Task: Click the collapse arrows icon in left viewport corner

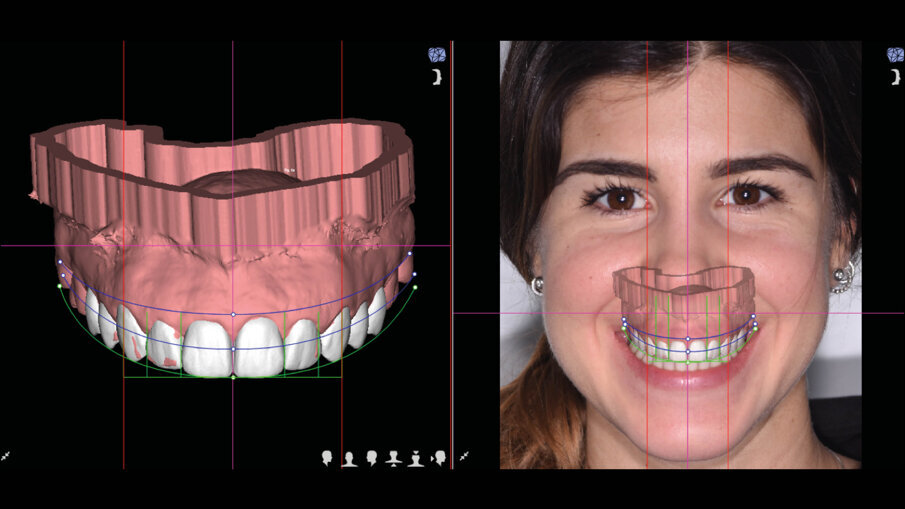Action: (6, 456)
